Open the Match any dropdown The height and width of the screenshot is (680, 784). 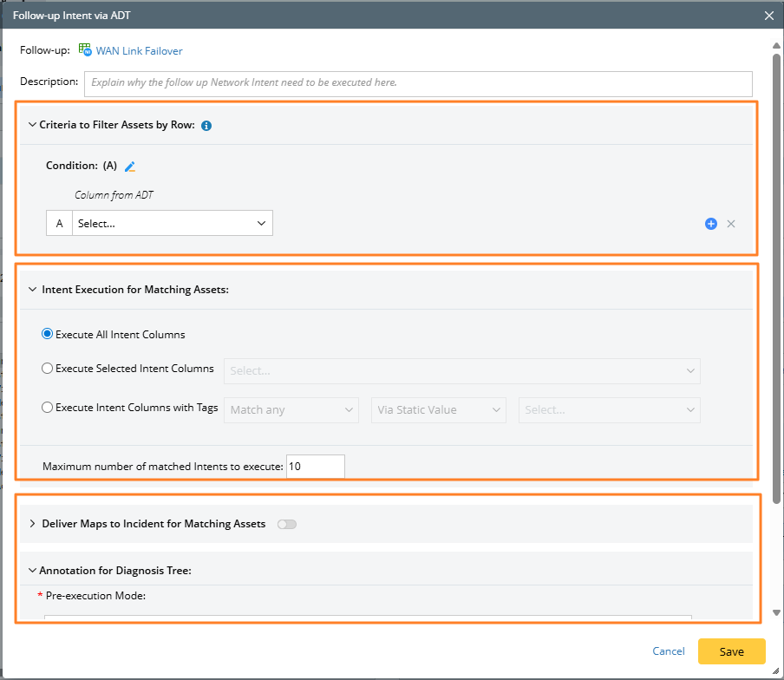tap(291, 410)
